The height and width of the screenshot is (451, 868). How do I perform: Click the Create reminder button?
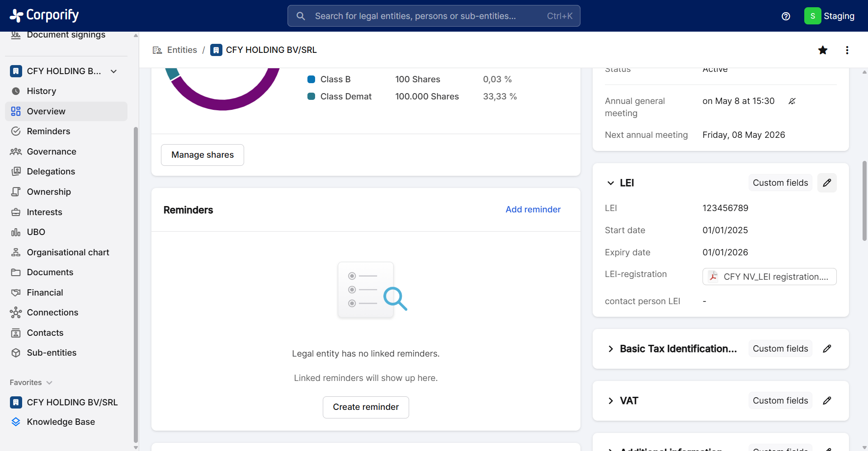[366, 407]
